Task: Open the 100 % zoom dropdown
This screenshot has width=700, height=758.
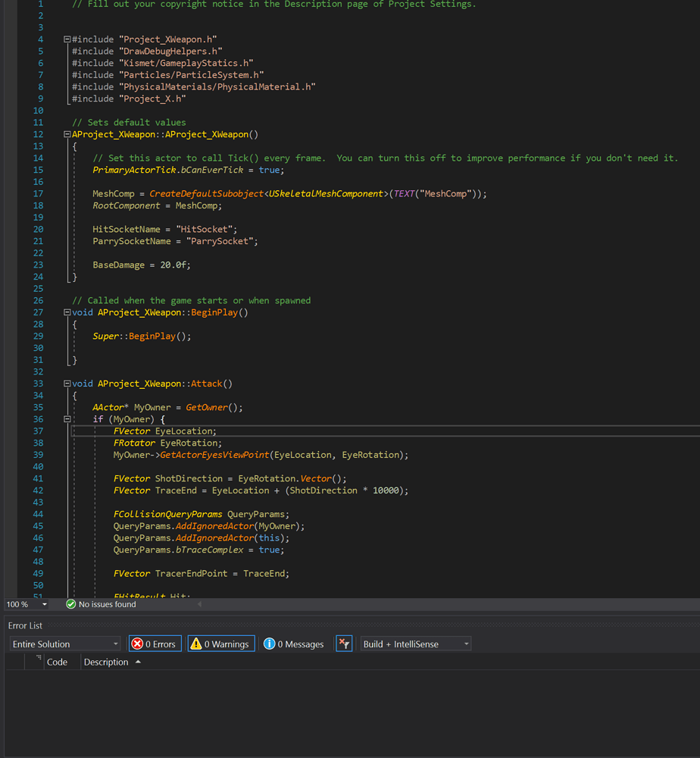Action: coord(45,604)
